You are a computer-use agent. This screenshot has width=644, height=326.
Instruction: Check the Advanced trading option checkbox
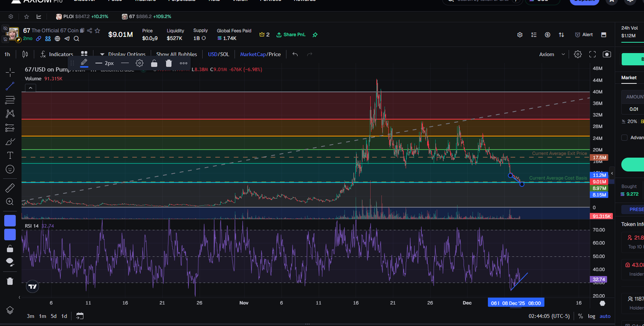tap(625, 138)
